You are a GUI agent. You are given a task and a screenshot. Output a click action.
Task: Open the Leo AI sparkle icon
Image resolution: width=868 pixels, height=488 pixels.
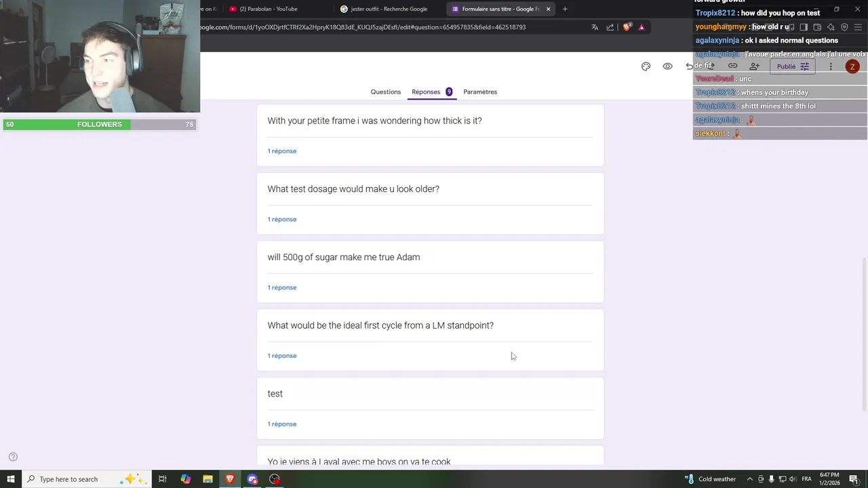831,27
